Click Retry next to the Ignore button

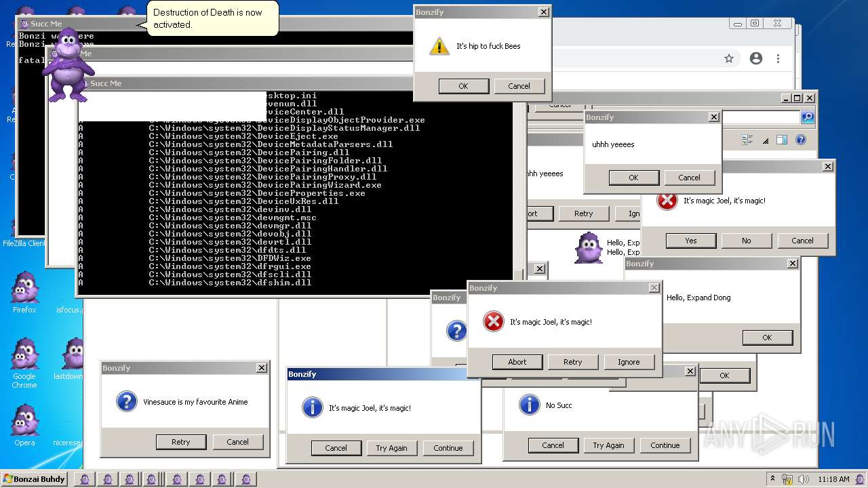coord(573,362)
